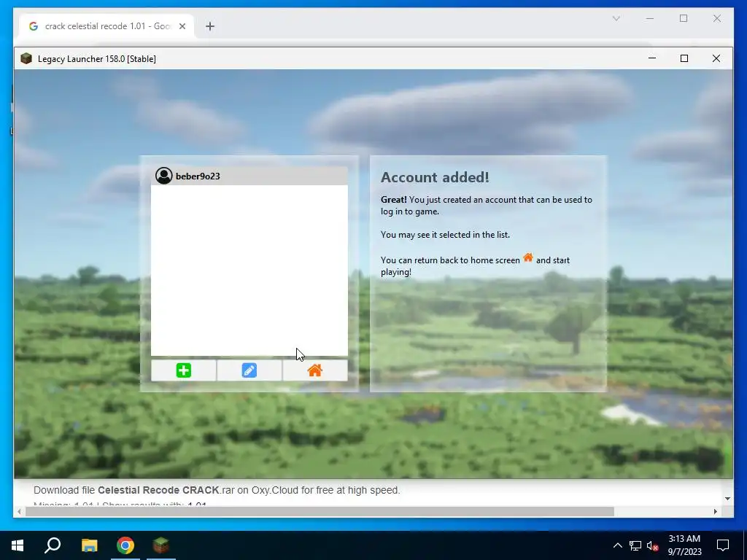Return to home screen via orange house button
This screenshot has width=747, height=560.
tap(315, 370)
